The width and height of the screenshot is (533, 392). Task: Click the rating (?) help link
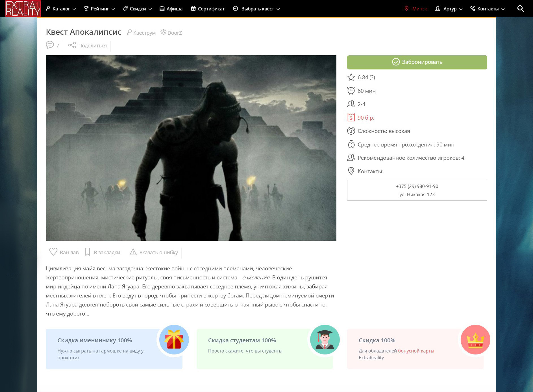(x=372, y=78)
